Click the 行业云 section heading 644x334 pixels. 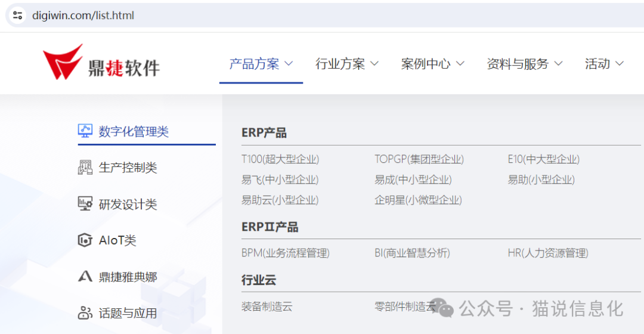click(259, 280)
